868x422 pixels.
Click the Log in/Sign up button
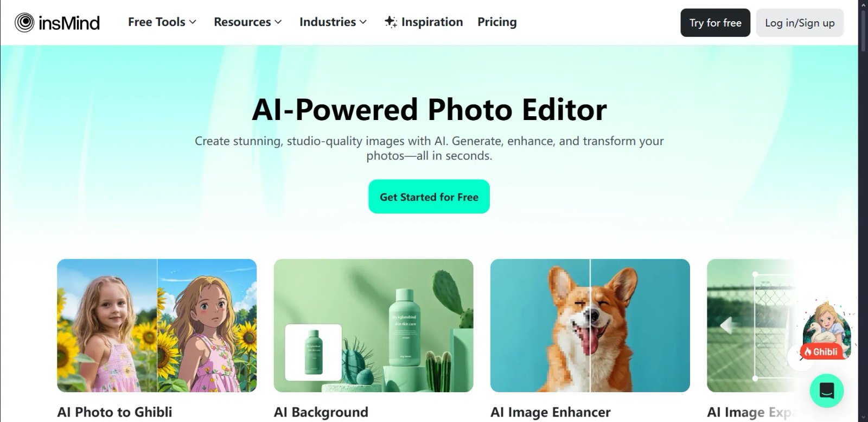[800, 23]
